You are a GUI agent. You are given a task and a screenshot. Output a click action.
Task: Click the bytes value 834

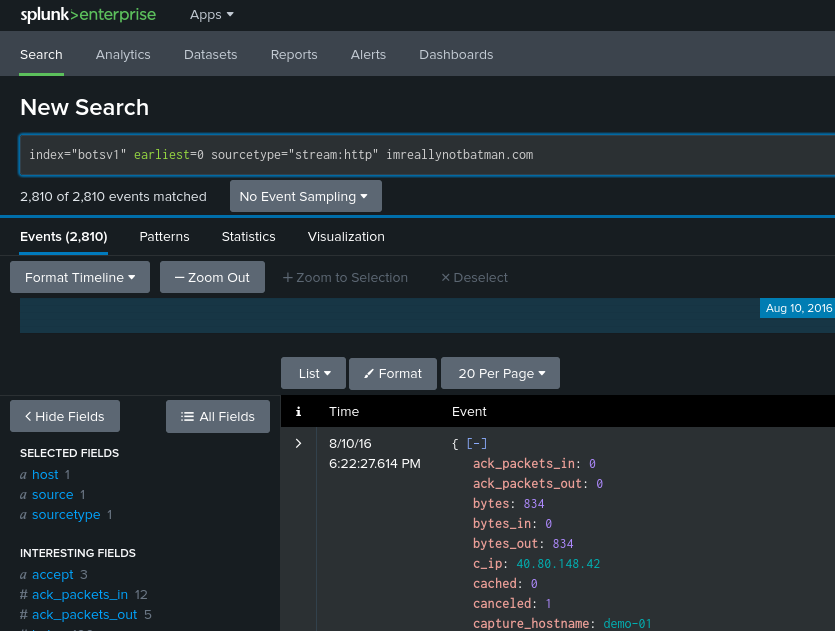[x=534, y=504]
